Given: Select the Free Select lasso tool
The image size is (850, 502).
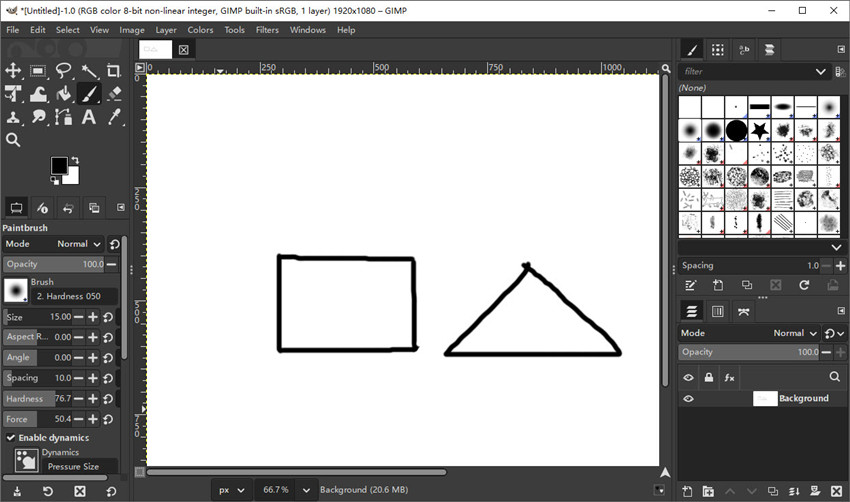Looking at the screenshot, I should (63, 70).
